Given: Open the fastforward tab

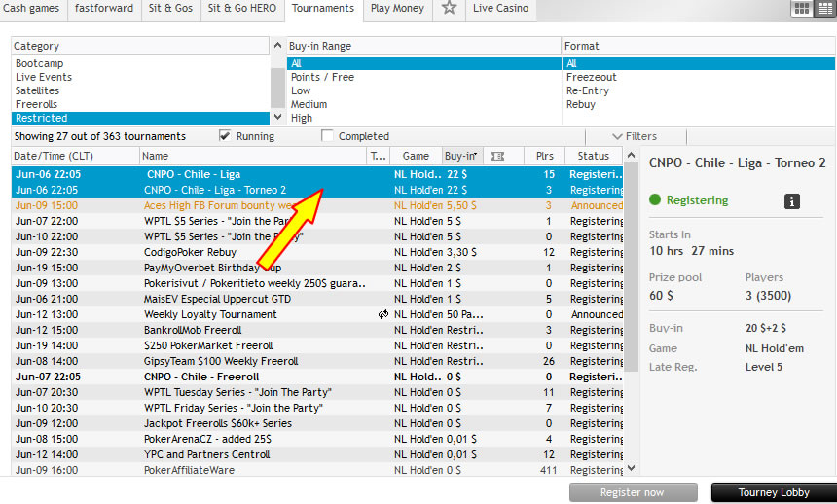Looking at the screenshot, I should coord(104,8).
